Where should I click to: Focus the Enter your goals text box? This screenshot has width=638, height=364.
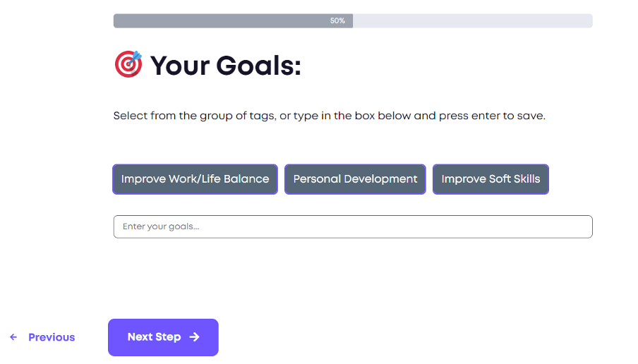pos(352,226)
